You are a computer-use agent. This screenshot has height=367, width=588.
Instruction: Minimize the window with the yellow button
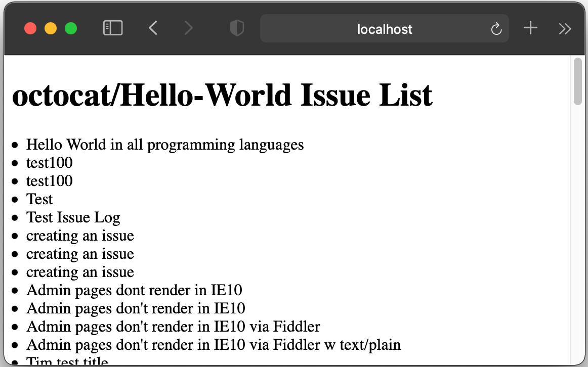coord(51,28)
